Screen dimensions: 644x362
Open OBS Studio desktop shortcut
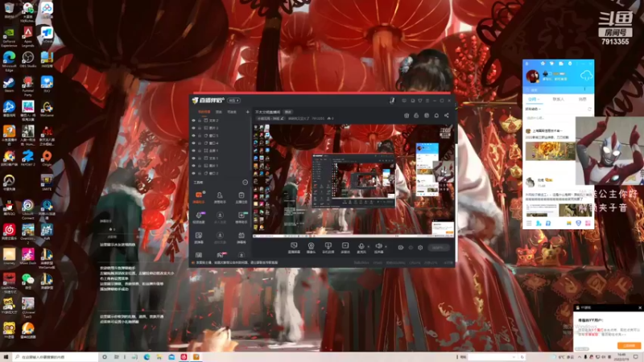pos(28,60)
